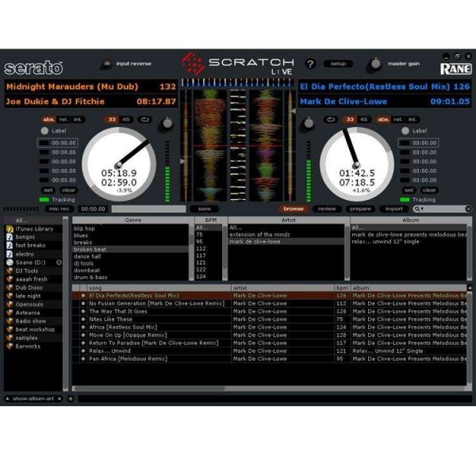Click the Serato logo
476x476 pixels.
(33, 67)
